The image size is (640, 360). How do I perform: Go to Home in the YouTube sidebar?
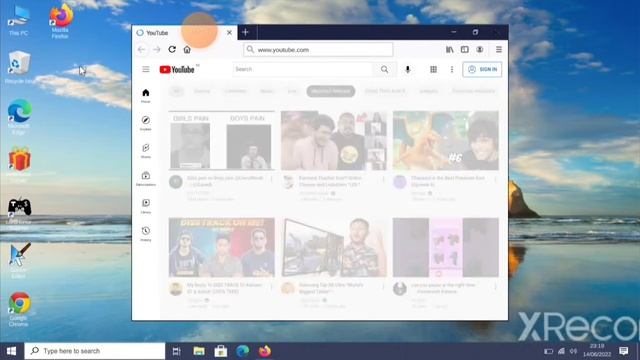[146, 96]
